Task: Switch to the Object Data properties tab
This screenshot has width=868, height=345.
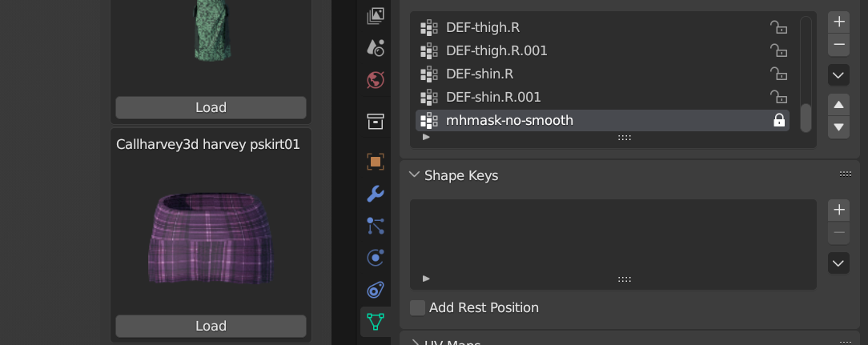Action: [x=375, y=322]
